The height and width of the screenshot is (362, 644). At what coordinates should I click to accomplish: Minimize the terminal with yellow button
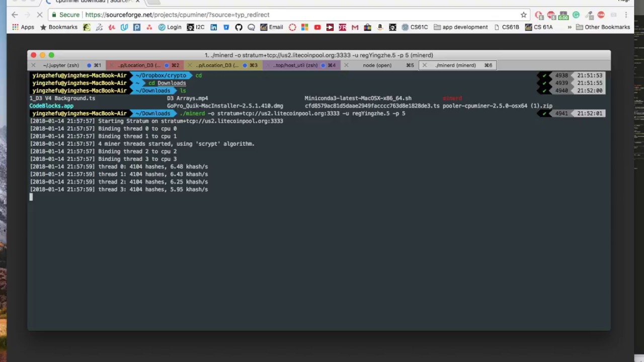click(42, 55)
